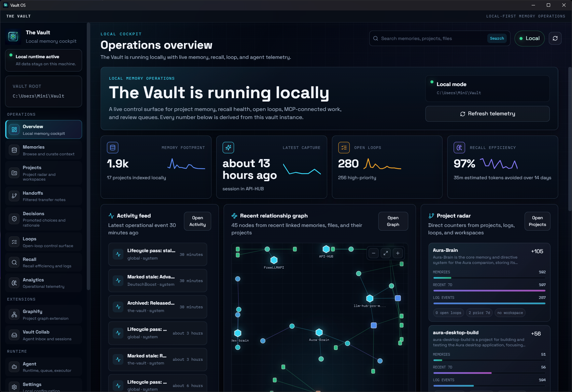Click Open Graph button
Viewport: 572px width, 392px height.
(x=393, y=221)
